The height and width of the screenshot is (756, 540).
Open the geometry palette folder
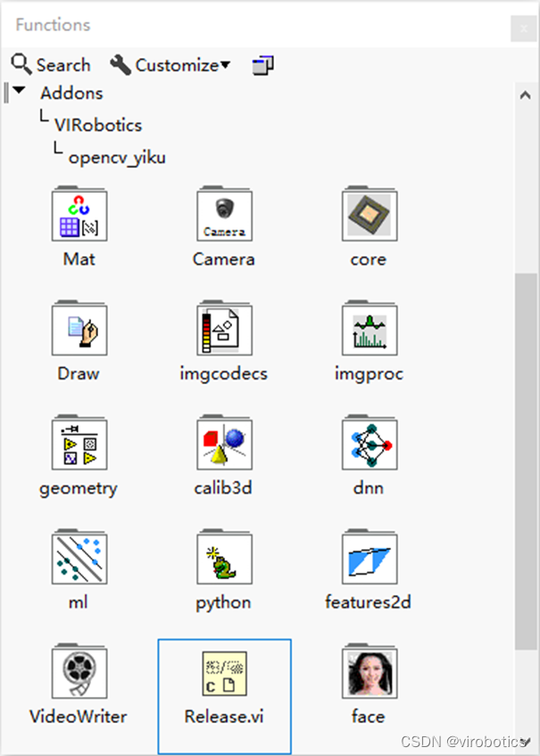pyautogui.click(x=79, y=443)
